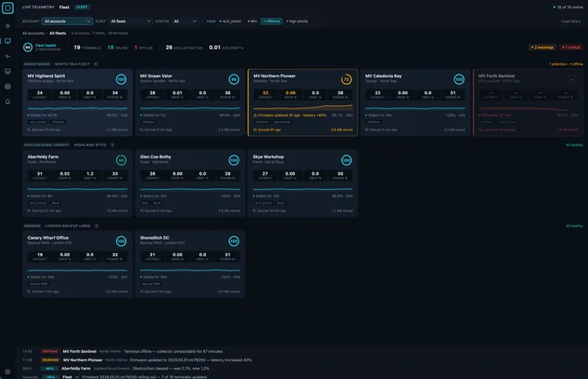Screen dimensions: 588x379
Task: Click the firmware warning icon on Northern Pioneer card
Action: 255,115
